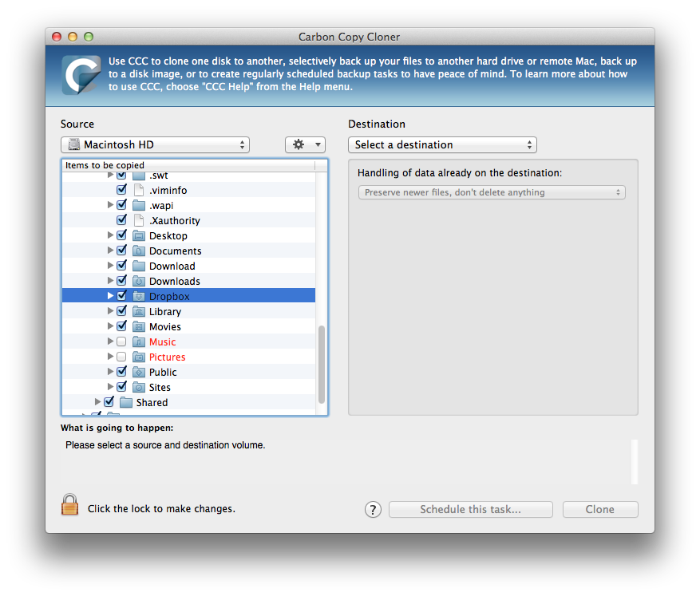Image resolution: width=700 pixels, height=596 pixels.
Task: Expand the .wapi folder
Action: [110, 205]
